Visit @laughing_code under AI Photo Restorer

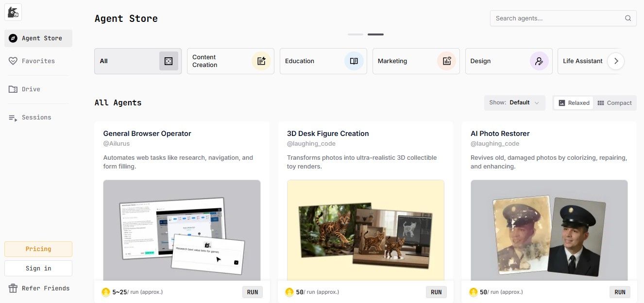pos(495,144)
